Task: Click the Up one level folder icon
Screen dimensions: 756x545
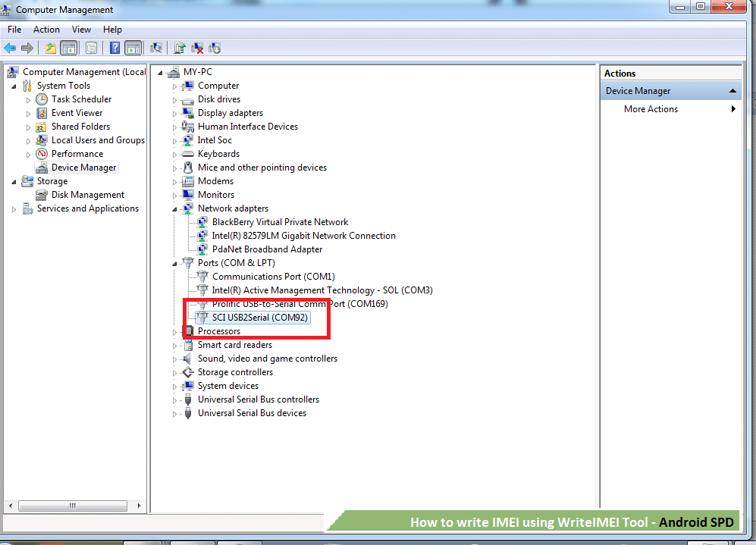Action: [51, 49]
